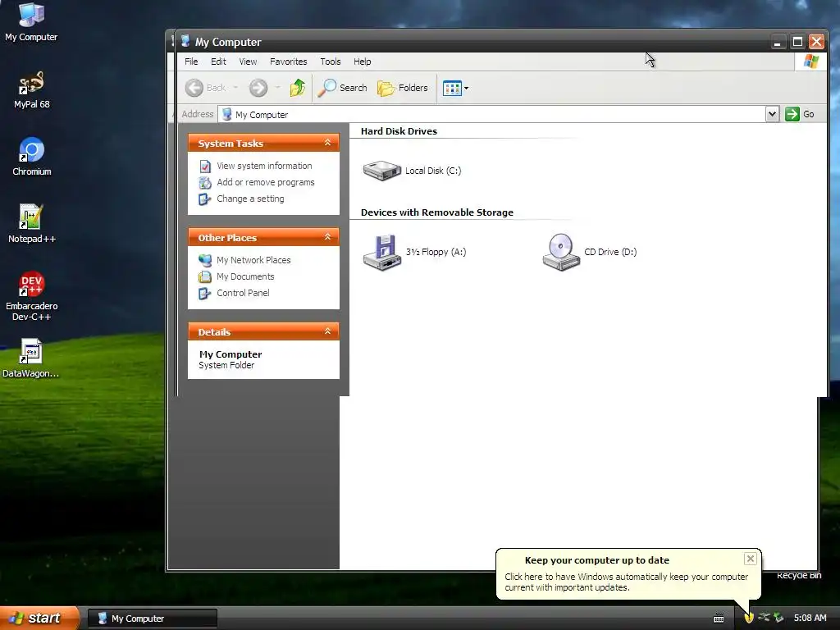Open the Help menu
840x630 pixels.
(362, 62)
